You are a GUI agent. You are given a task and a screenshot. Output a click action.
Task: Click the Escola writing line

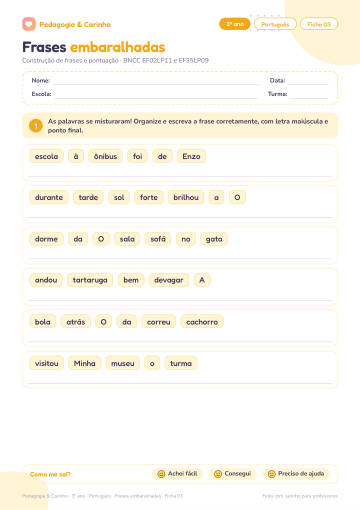click(156, 98)
